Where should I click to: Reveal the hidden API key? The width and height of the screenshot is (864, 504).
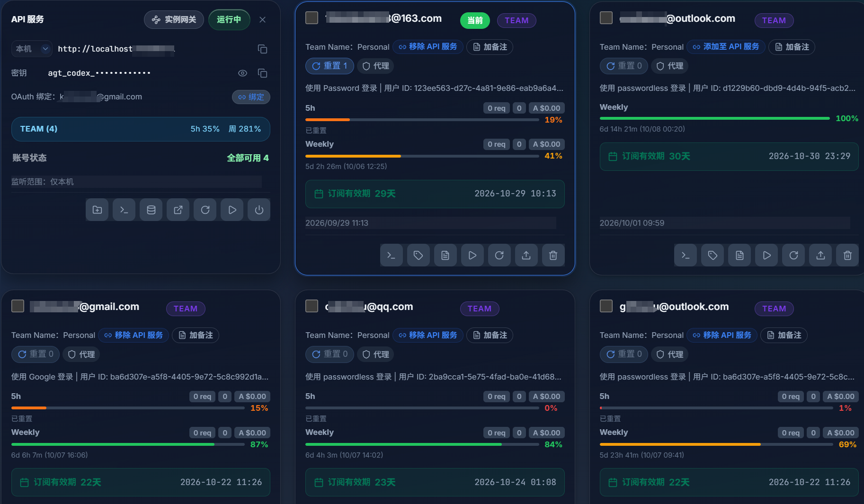[242, 73]
